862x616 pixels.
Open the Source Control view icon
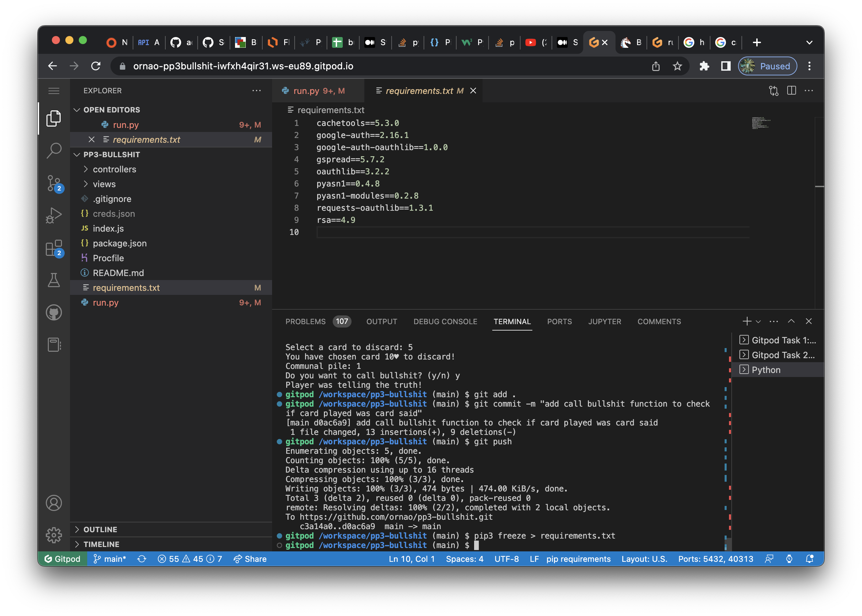54,183
